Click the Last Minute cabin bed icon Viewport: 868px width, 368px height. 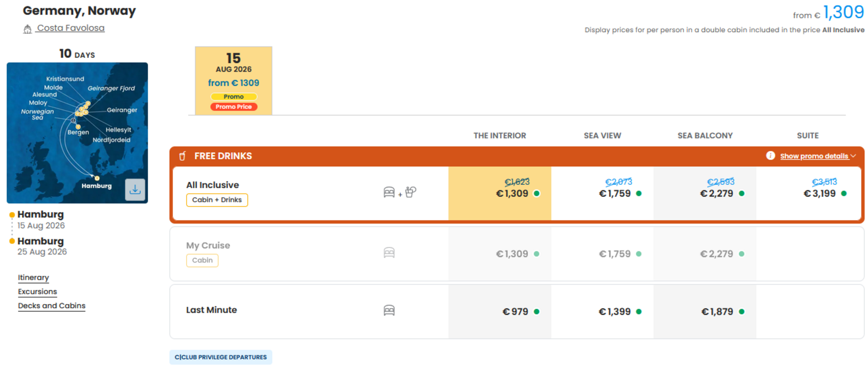pos(389,310)
